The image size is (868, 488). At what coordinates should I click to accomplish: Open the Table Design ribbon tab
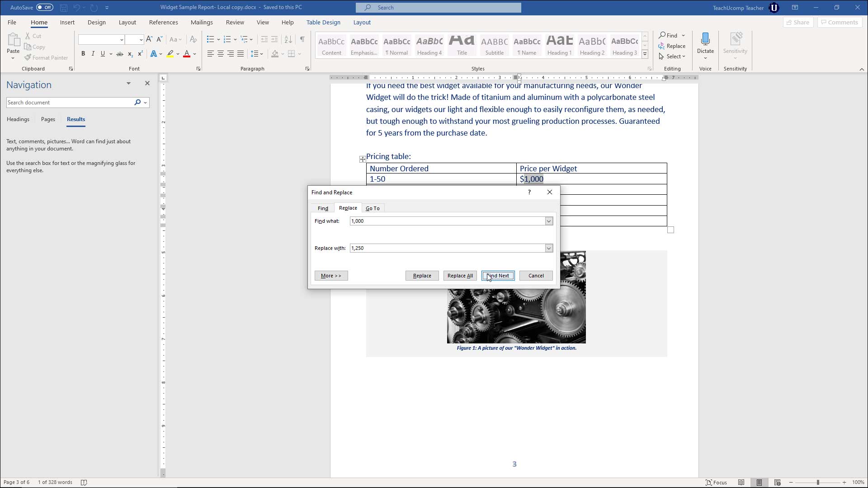323,22
